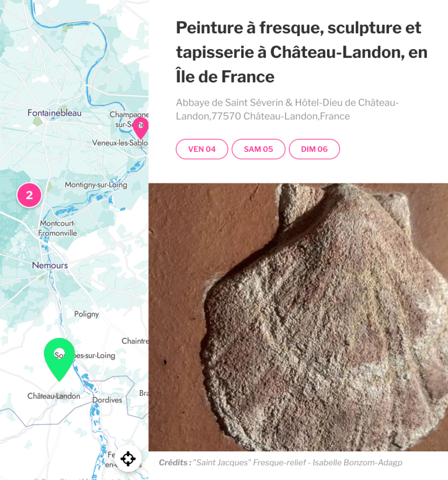Click the geolocate crosshair button
This screenshot has height=480, width=448.
(128, 458)
